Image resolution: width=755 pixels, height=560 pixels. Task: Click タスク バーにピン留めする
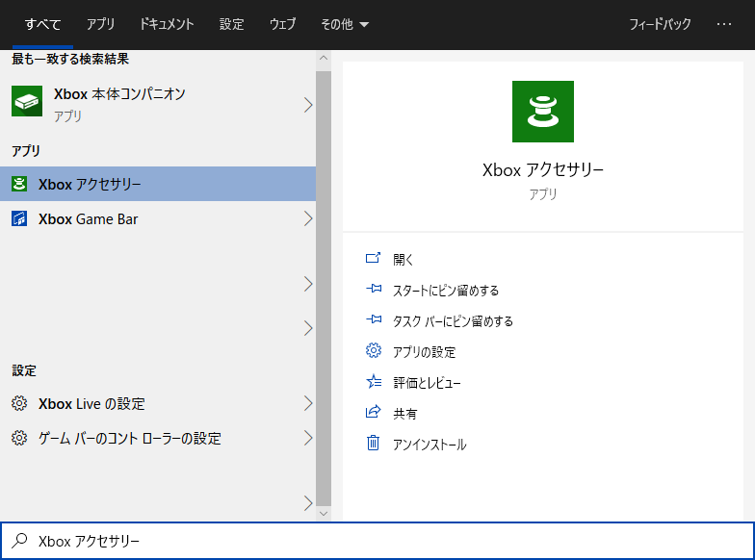click(453, 321)
